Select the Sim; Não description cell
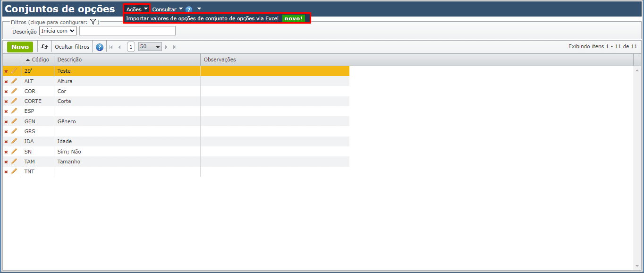Viewport: 644px width, 273px height. (x=127, y=152)
